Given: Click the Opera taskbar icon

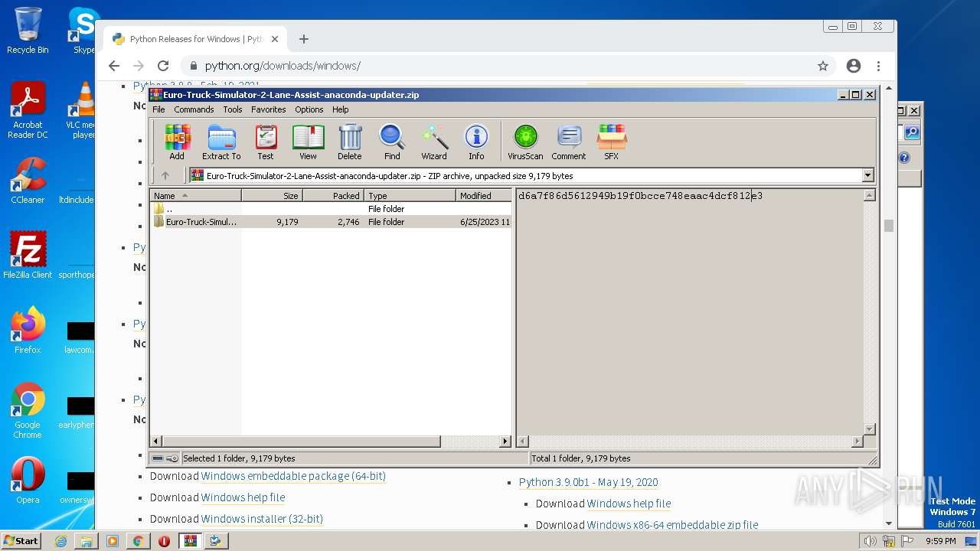Looking at the screenshot, I should (164, 541).
